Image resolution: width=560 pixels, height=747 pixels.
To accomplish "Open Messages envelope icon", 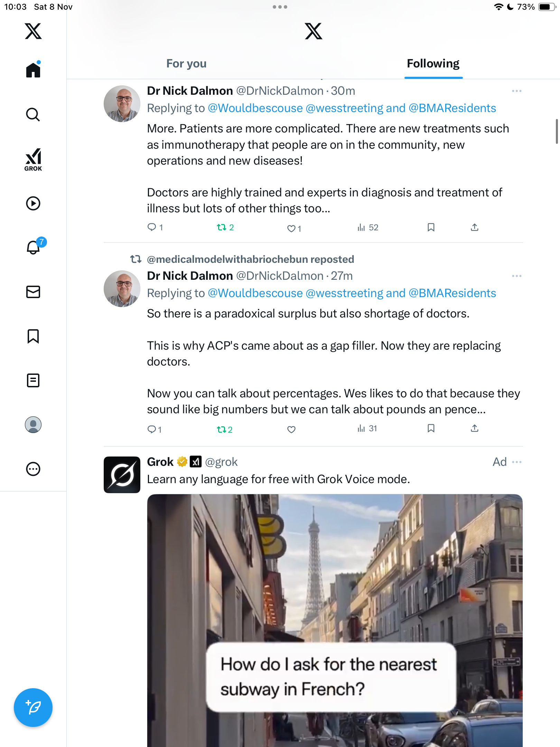I will [x=33, y=292].
